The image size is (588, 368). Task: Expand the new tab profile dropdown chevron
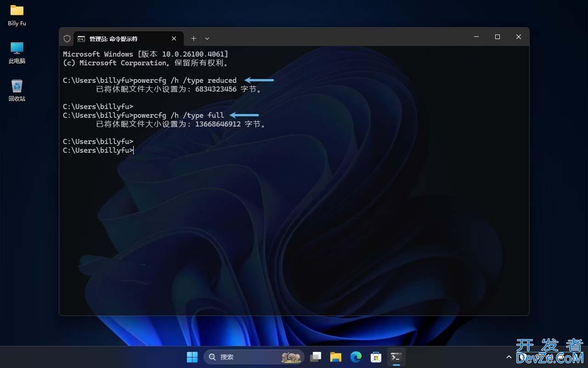[x=207, y=39]
